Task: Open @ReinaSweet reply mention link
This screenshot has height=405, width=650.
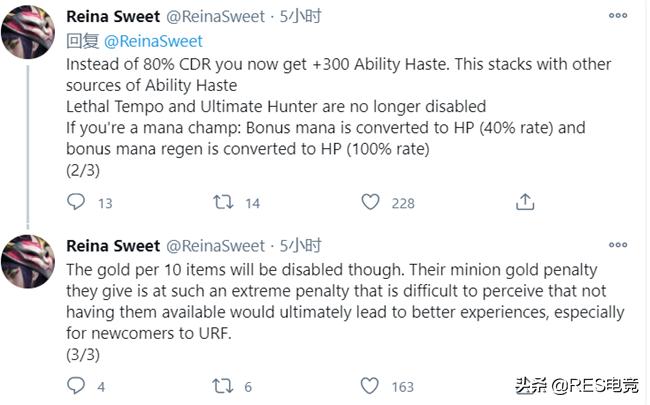Action: point(154,41)
